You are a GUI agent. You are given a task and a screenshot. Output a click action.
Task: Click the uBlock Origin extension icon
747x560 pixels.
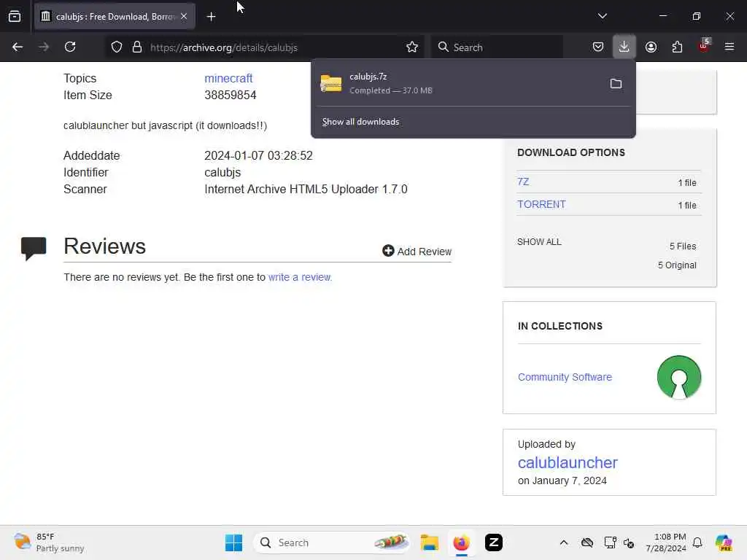coord(704,46)
